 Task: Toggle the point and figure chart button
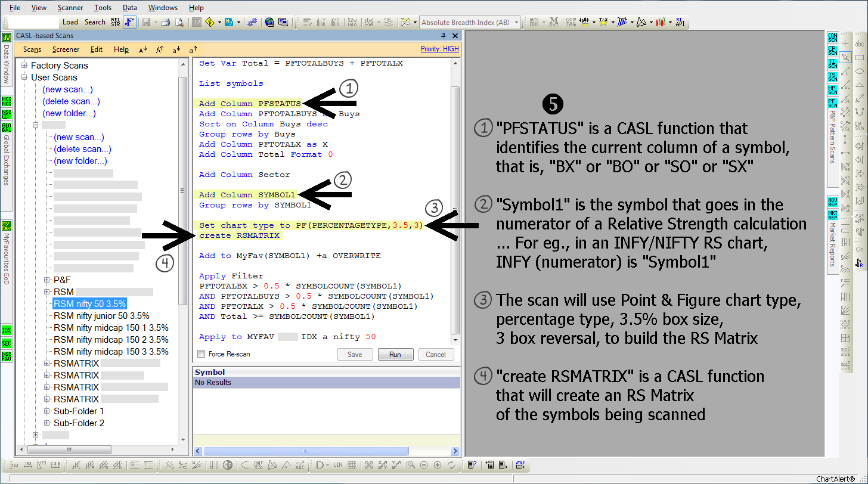click(130, 22)
